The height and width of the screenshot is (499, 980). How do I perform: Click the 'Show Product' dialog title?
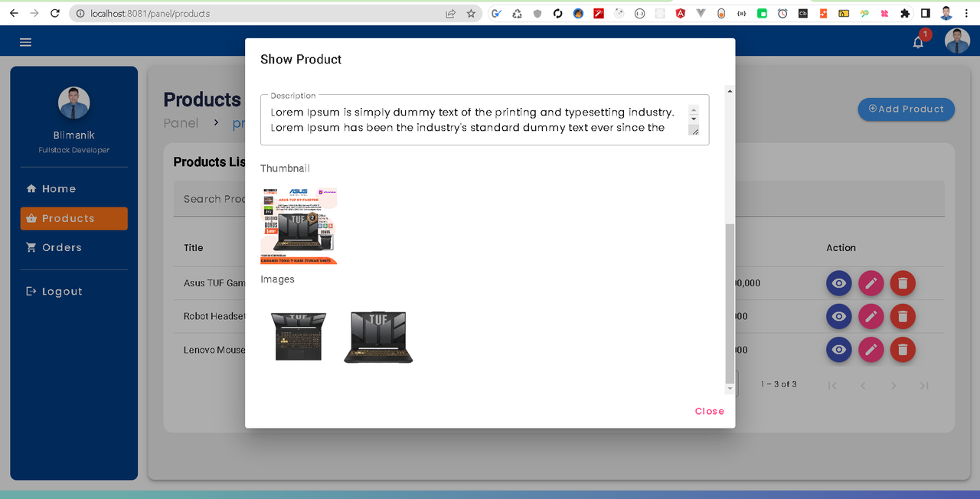[301, 59]
